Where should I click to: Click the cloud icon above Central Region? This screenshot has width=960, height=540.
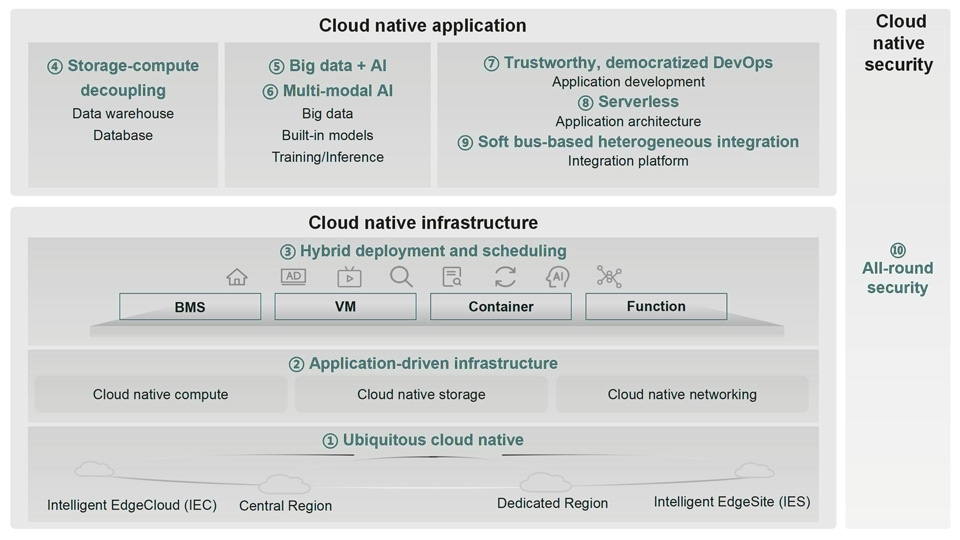pos(285,484)
